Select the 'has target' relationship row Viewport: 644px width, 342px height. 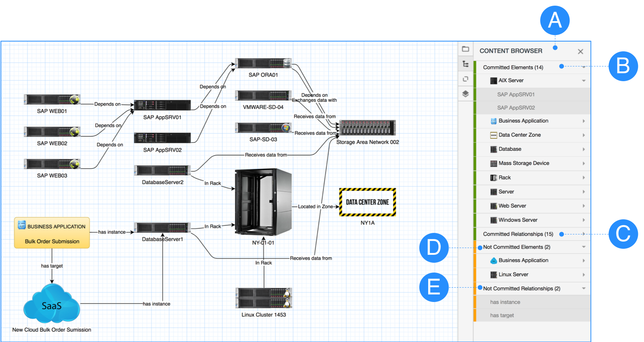[x=533, y=315]
